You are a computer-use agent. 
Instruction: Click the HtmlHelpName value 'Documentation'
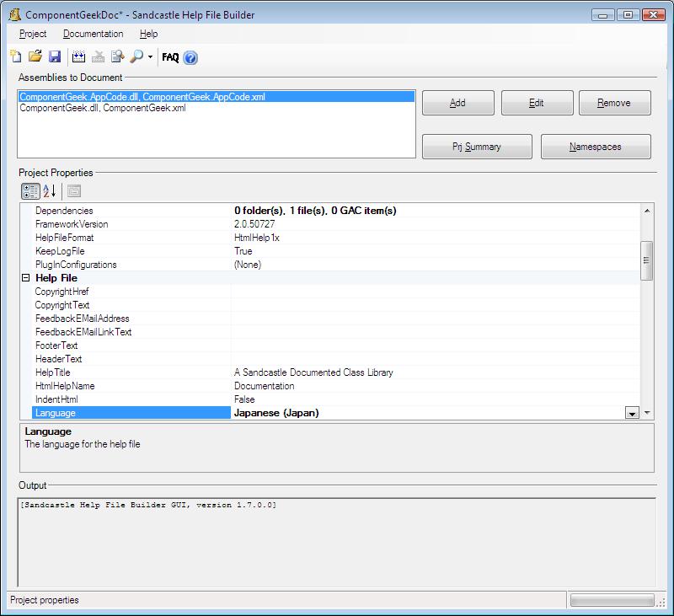265,386
